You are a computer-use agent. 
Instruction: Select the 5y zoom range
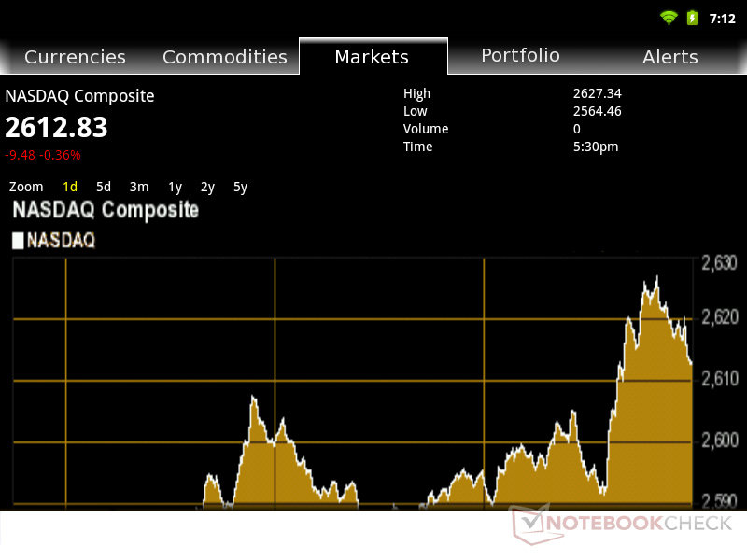(x=240, y=188)
